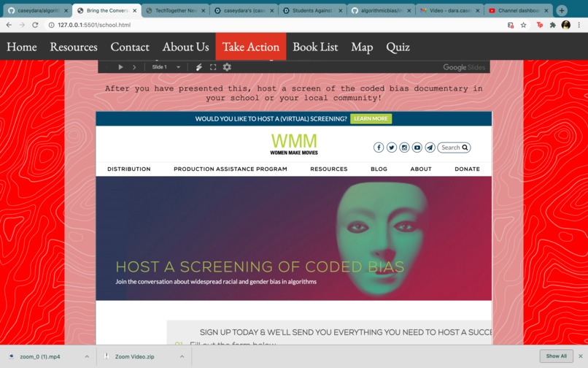The width and height of the screenshot is (588, 368).
Task: Play the Google Slides presentation
Action: pyautogui.click(x=121, y=67)
